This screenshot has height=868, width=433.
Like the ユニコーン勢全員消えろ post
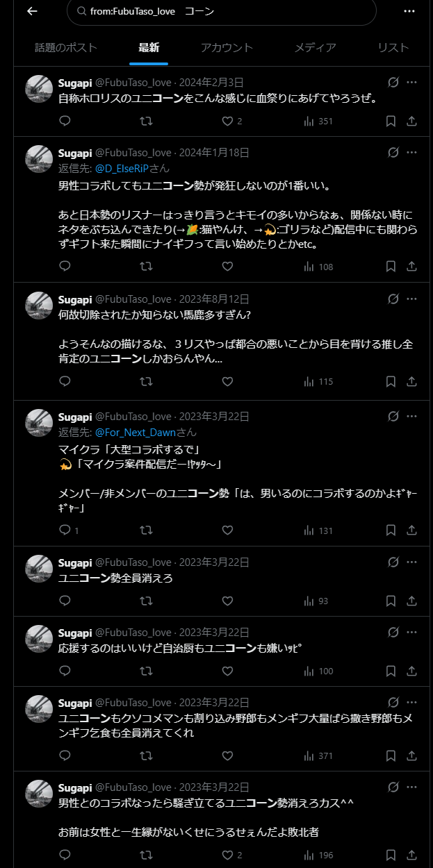(x=227, y=601)
